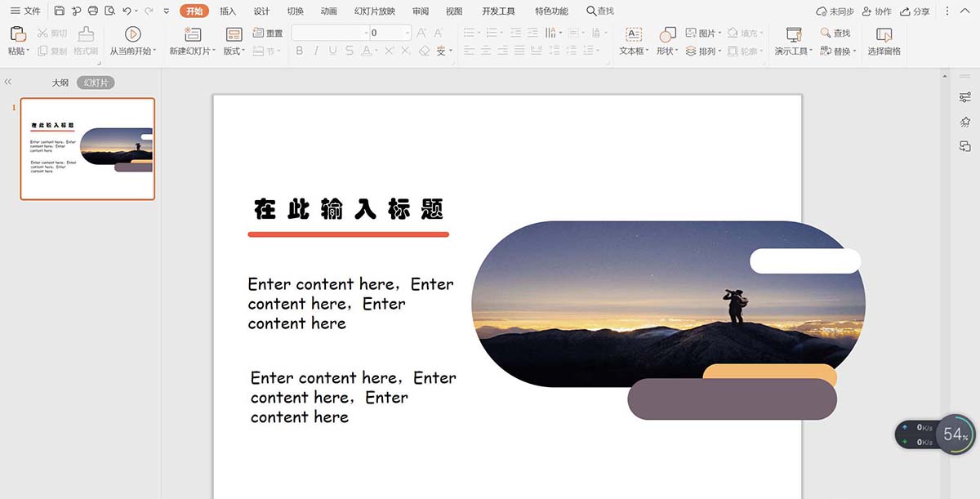Switch to the 切换 (Transitions) tab
The width and height of the screenshot is (980, 499).
tap(295, 11)
